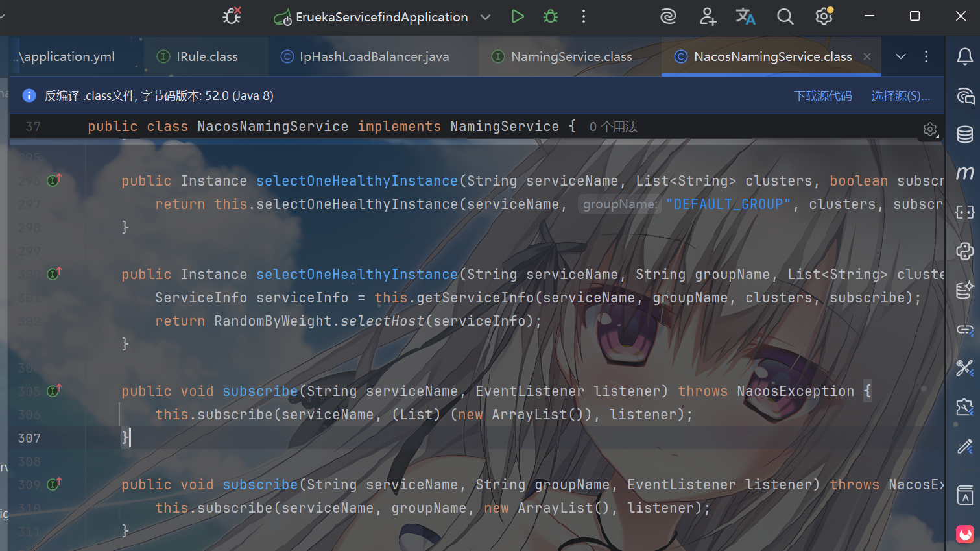This screenshot has width=980, height=551.
Task: Open the database sparkle AI tool window
Action: 965,290
